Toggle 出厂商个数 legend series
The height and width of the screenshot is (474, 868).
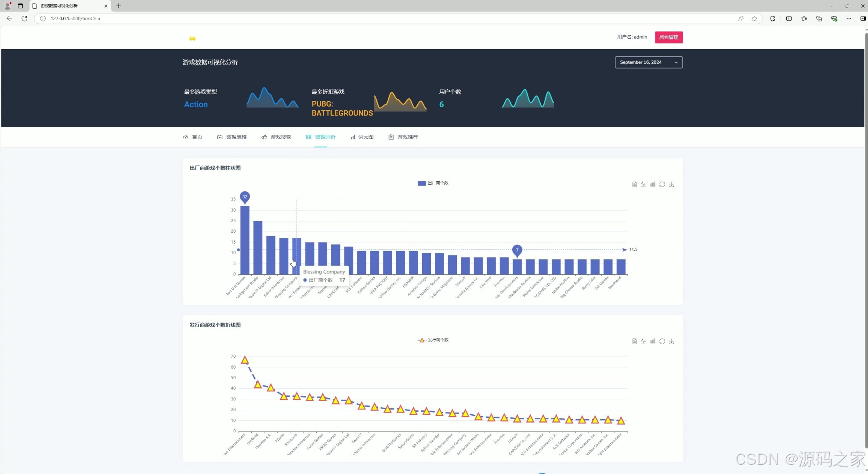tap(433, 183)
